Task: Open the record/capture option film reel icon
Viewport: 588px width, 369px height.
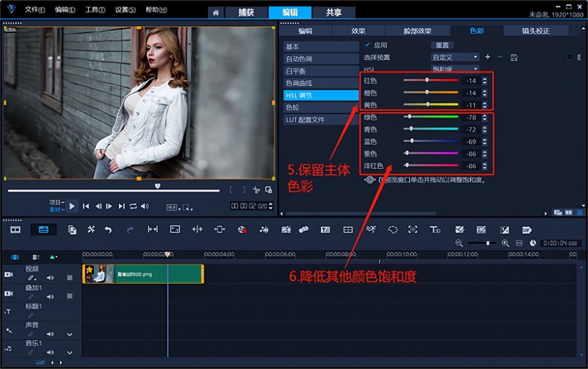Action: click(242, 230)
